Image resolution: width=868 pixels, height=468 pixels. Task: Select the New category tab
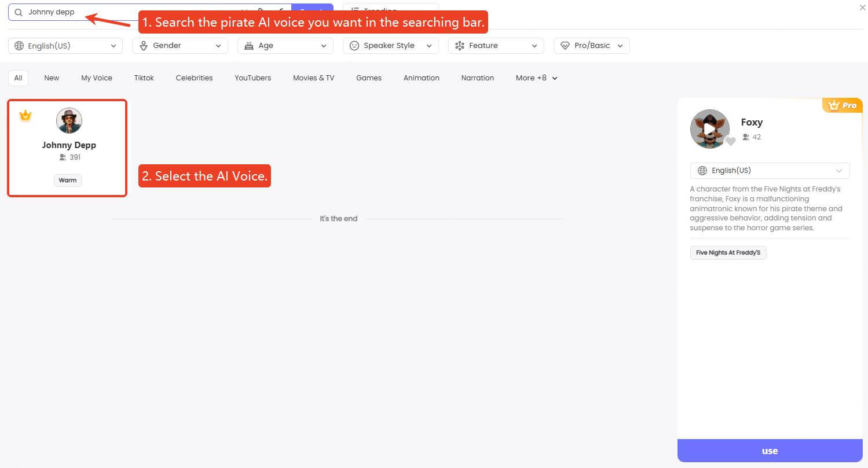coord(52,78)
